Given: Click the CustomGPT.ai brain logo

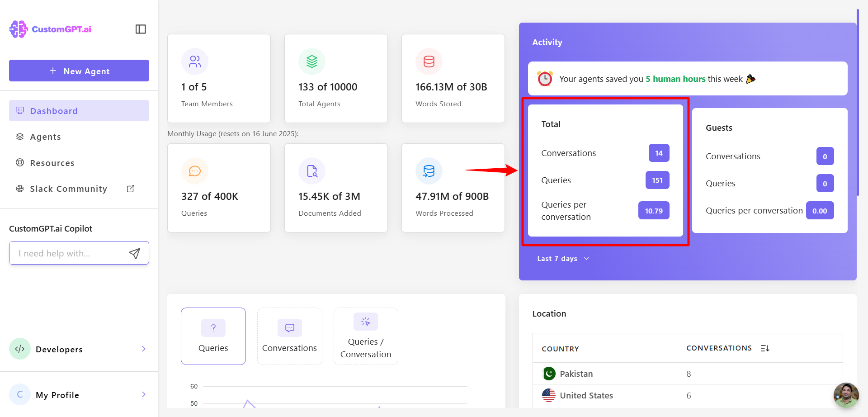Looking at the screenshot, I should pos(19,29).
